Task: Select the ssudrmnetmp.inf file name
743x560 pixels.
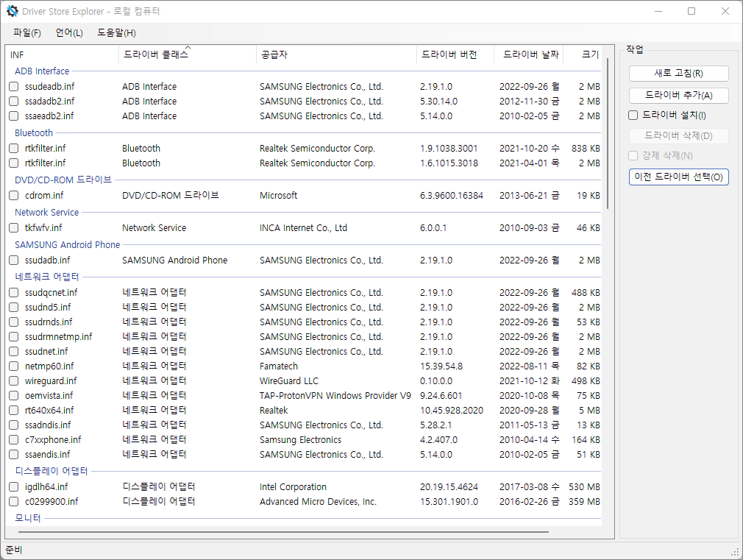Action: [x=58, y=337]
